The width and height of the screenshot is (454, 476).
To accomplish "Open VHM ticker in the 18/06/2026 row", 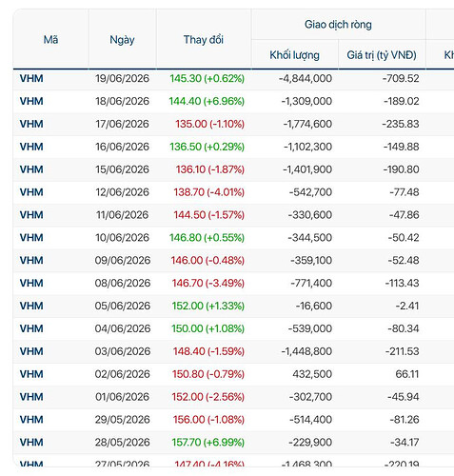I will coord(31,101).
